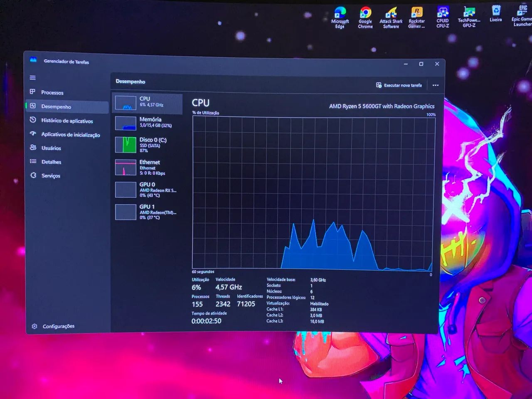This screenshot has width=532, height=399.
Task: Click the Usuários people icon
Action: tap(33, 148)
